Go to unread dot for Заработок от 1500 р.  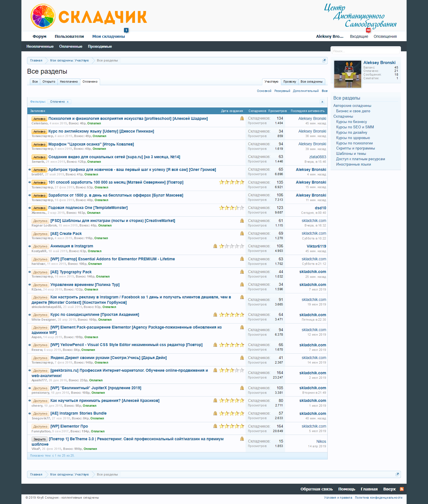[30, 195]
